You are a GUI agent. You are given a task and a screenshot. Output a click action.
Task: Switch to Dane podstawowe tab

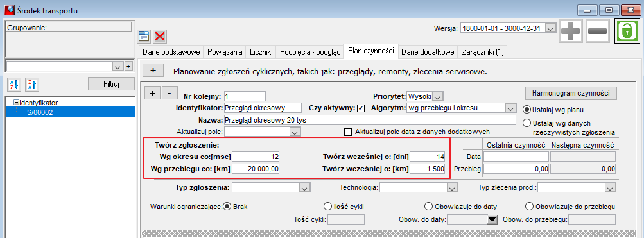tap(171, 52)
